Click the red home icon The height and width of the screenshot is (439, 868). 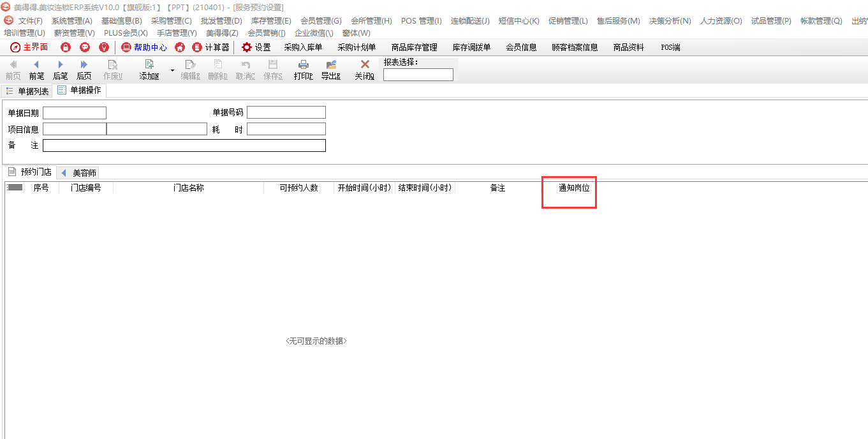tap(180, 47)
